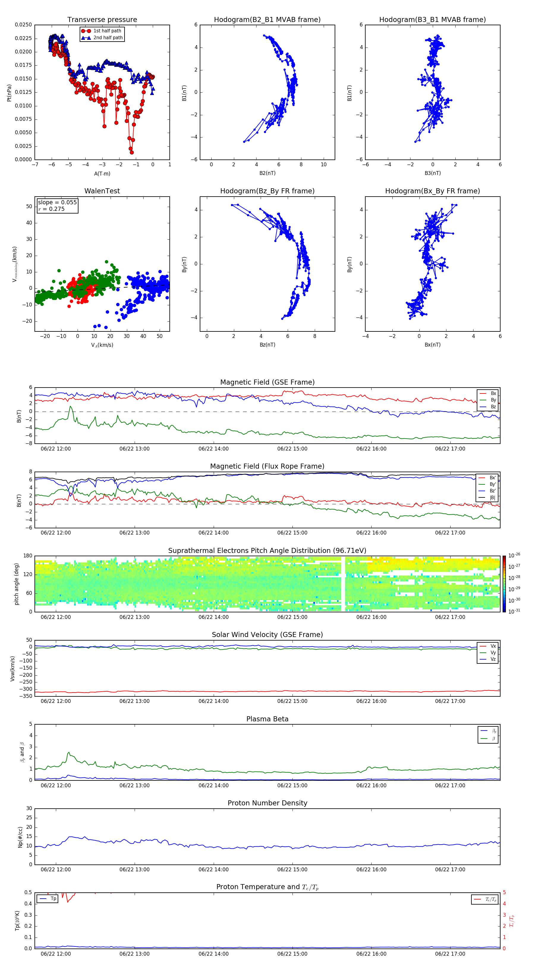Image resolution: width=535 pixels, height=980 pixels.
Task: Click the 'Magnetic Field (GSE Frame)' title
Action: click(x=267, y=382)
